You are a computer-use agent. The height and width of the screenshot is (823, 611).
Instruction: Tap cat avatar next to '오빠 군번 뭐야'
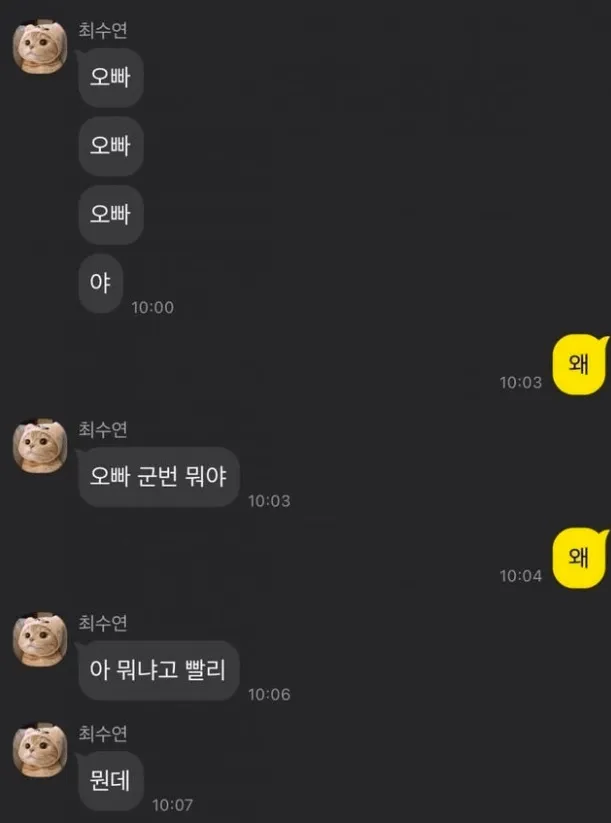40,446
